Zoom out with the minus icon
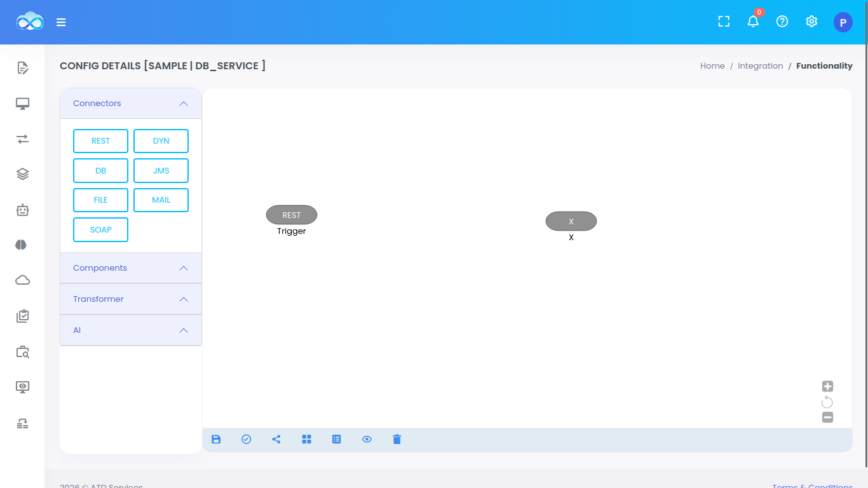Screen dimensions: 868x488 [x=827, y=417]
